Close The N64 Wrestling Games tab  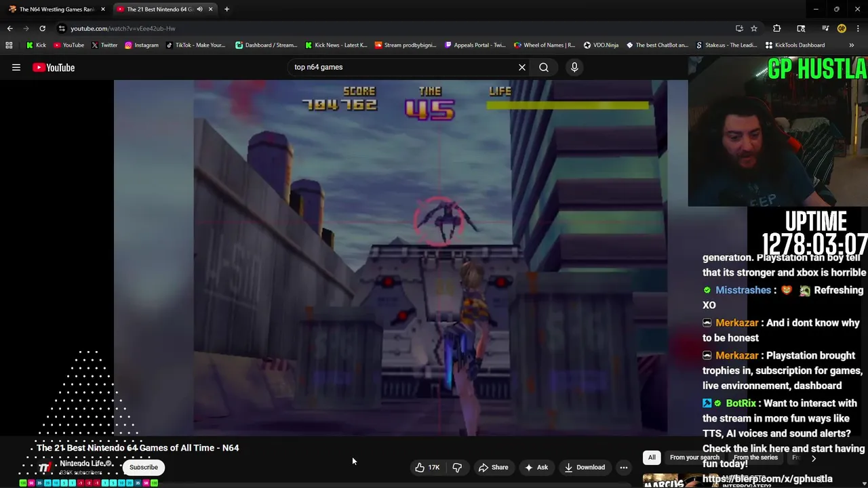pos(103,9)
